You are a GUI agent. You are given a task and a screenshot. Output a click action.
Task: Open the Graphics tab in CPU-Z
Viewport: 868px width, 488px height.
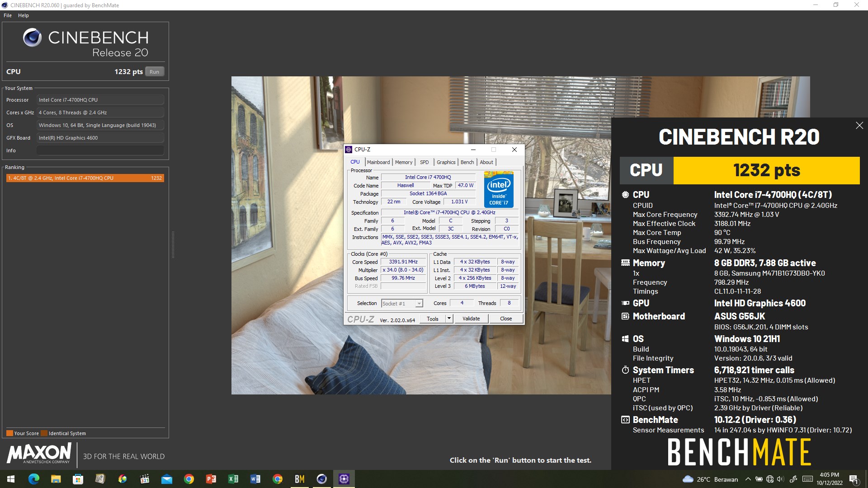[x=446, y=162]
